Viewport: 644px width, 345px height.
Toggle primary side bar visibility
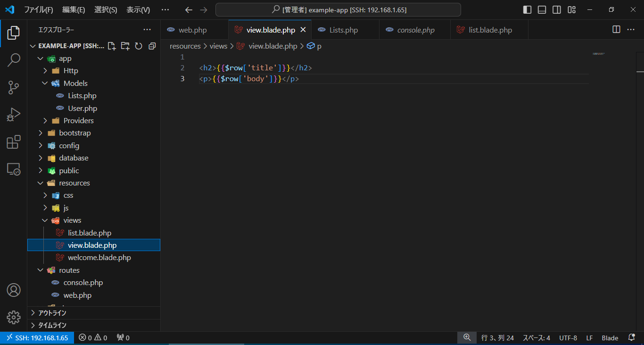528,10
